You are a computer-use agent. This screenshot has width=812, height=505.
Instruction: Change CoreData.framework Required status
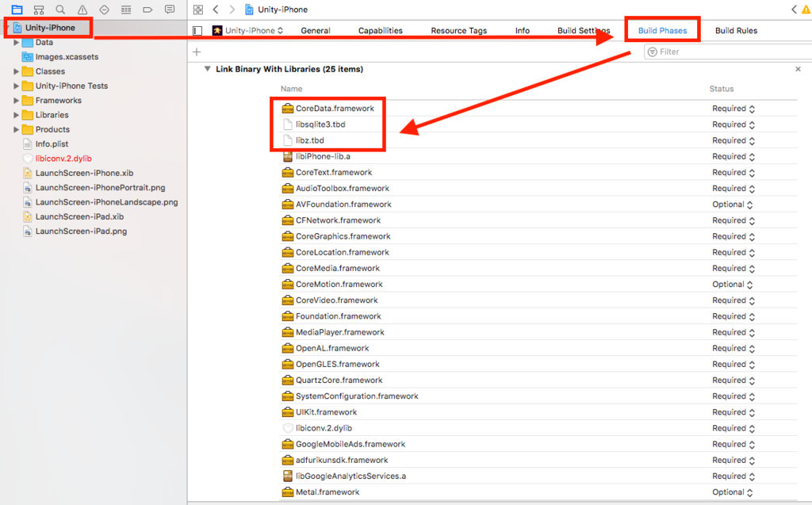[733, 109]
